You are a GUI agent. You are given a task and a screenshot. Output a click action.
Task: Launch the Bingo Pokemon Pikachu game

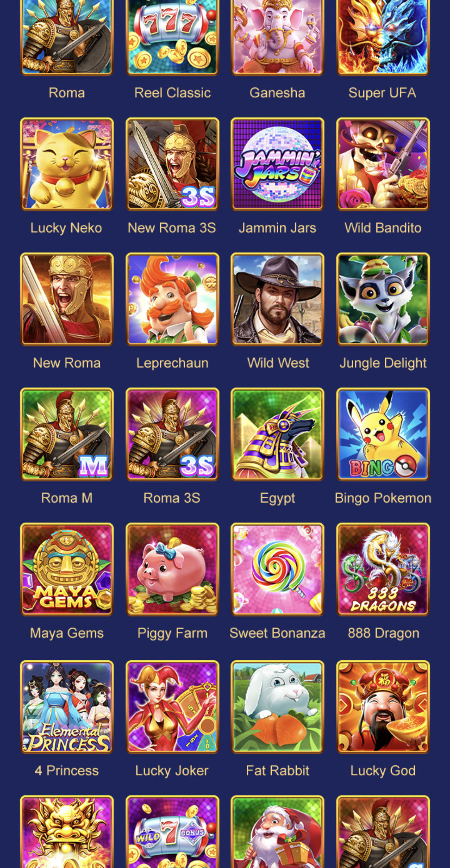pos(383,434)
